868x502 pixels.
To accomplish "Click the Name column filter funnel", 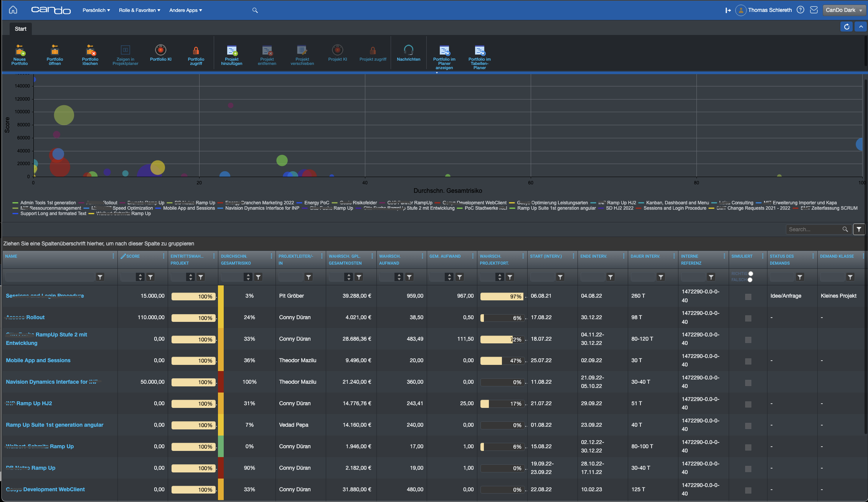I will tap(100, 277).
